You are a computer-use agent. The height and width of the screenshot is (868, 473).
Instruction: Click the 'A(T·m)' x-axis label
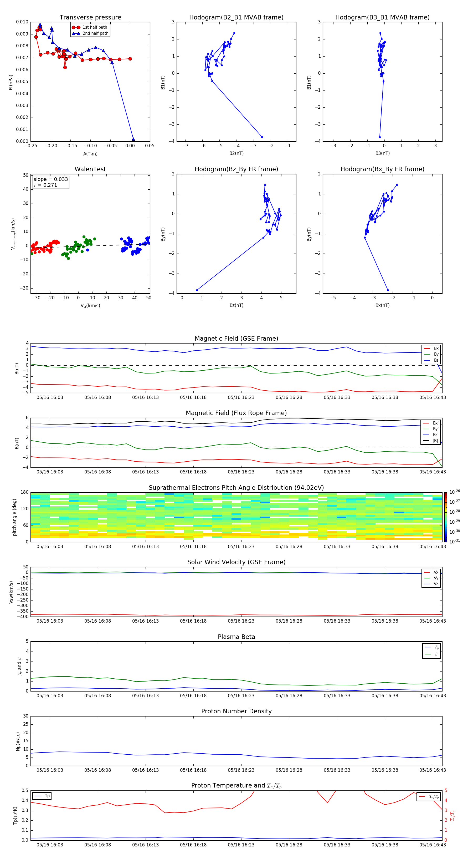pyautogui.click(x=90, y=154)
